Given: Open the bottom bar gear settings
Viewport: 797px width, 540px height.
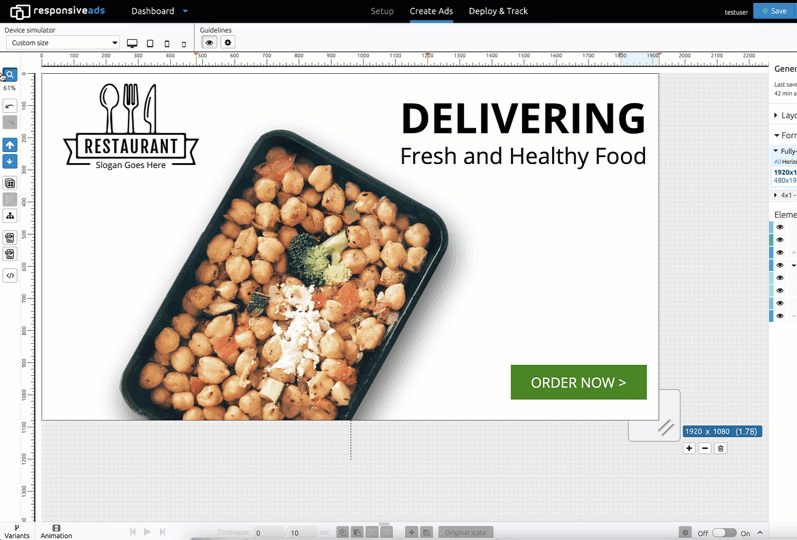Looking at the screenshot, I should click(685, 532).
